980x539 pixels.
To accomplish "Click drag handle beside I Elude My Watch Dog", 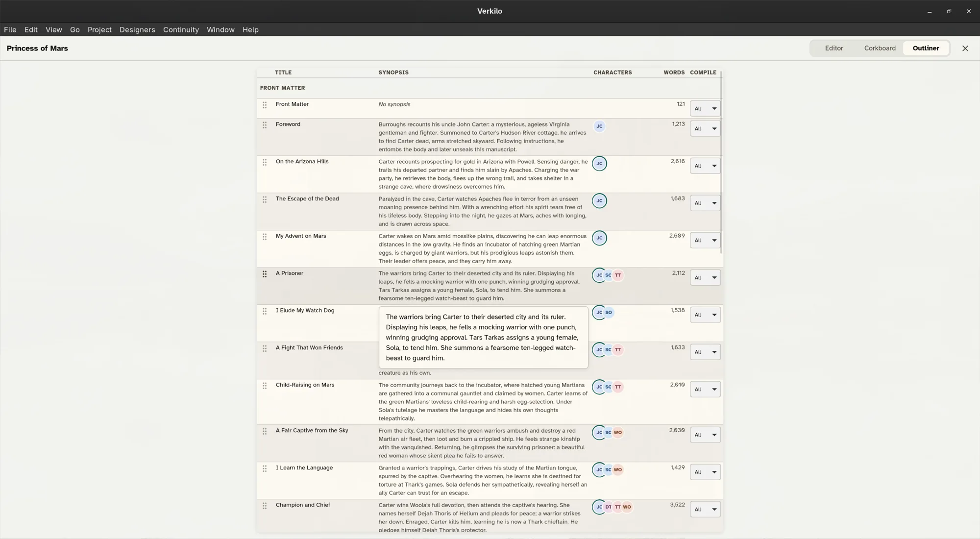I will point(265,311).
